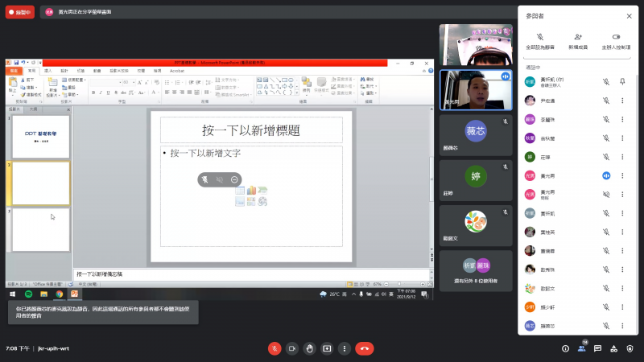Mute the participant with 秋蘭 avatar

(606, 138)
